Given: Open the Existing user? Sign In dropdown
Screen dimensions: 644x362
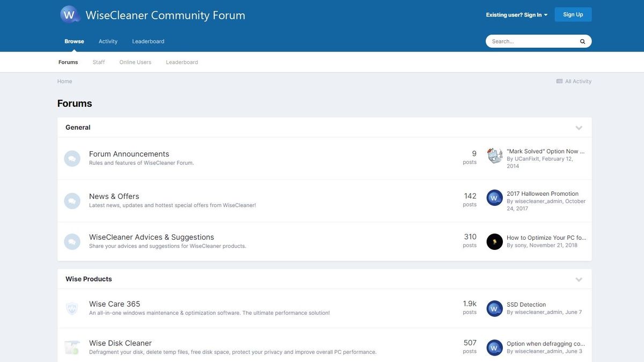Looking at the screenshot, I should 515,14.
